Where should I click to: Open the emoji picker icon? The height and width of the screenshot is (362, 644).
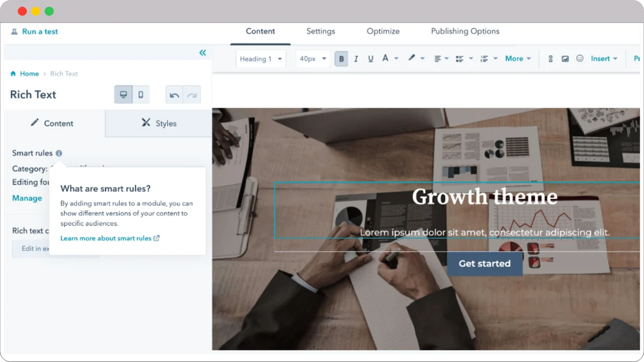click(x=579, y=58)
